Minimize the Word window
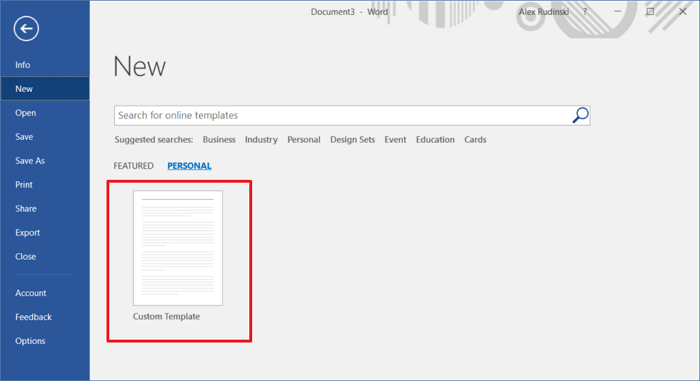Image resolution: width=700 pixels, height=381 pixels. 617,12
